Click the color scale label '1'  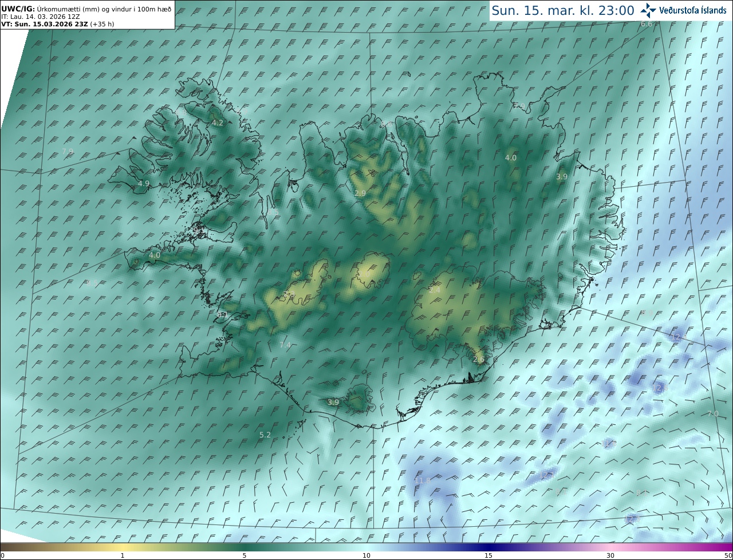pyautogui.click(x=123, y=555)
